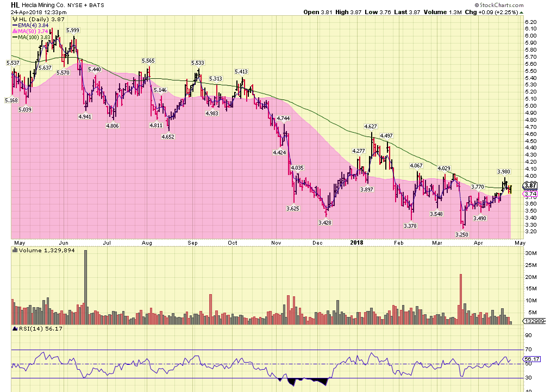Click the HL ticker symbol in the title
The image size is (557, 392).
point(16,5)
